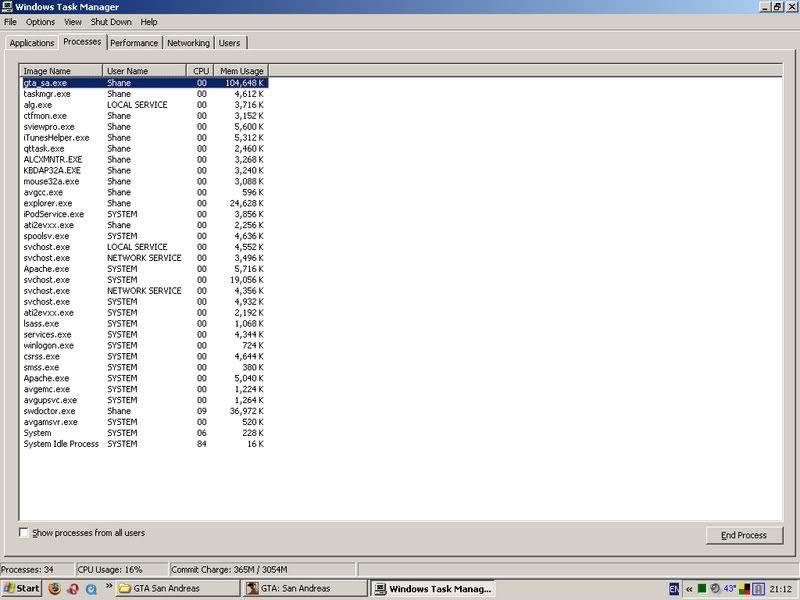Click the Task Manager title bar icon
The image size is (800, 600).
coord(7,7)
